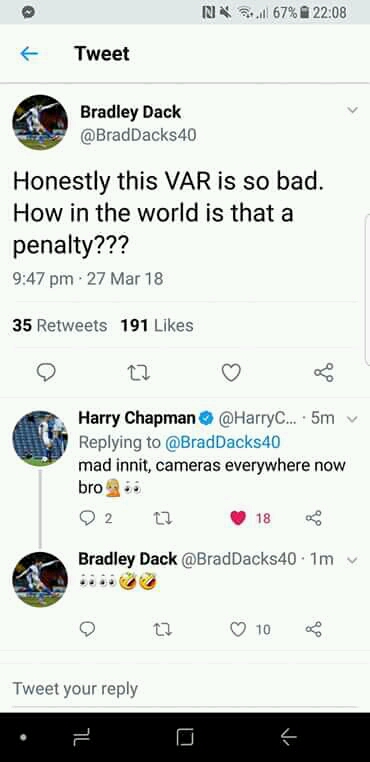Screen dimensions: 370x762
Task: Share the main VAR tweet
Action: (x=324, y=373)
